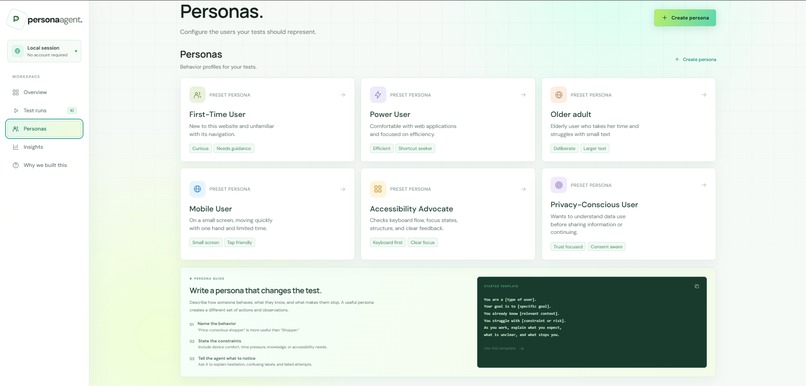Click the First-Time User people icon

(x=197, y=95)
